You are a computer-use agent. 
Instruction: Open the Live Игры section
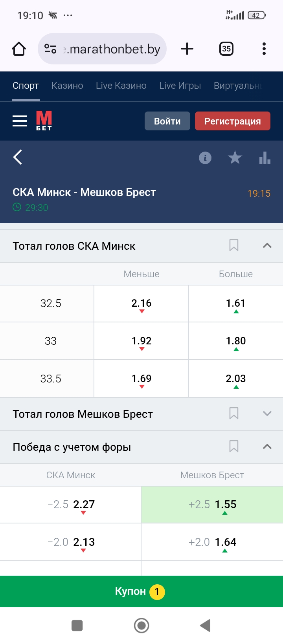coord(180,85)
